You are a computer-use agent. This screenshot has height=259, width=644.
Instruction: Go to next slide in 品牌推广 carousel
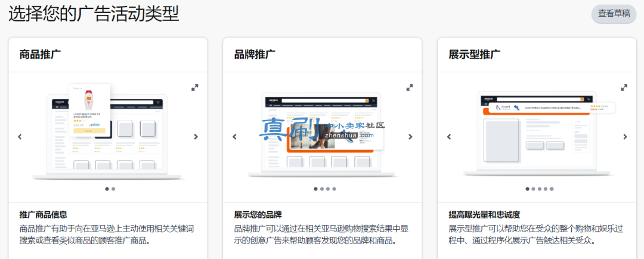(410, 137)
